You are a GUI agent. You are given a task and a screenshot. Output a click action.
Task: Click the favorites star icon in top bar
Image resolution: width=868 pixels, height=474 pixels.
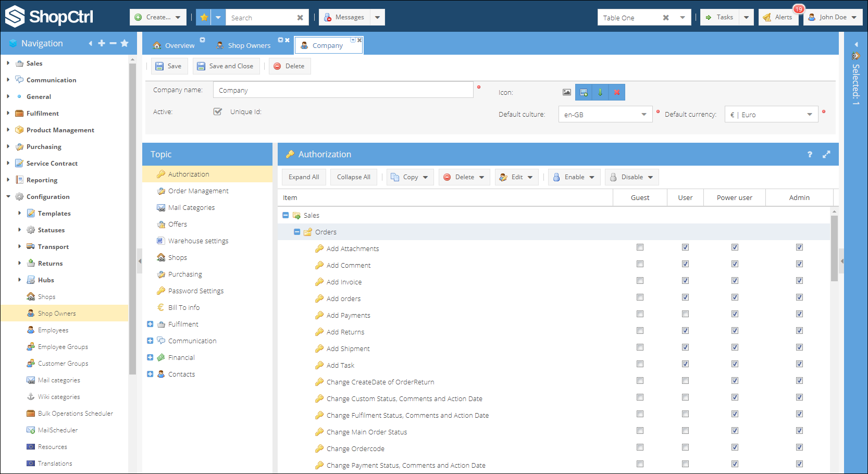(x=204, y=17)
